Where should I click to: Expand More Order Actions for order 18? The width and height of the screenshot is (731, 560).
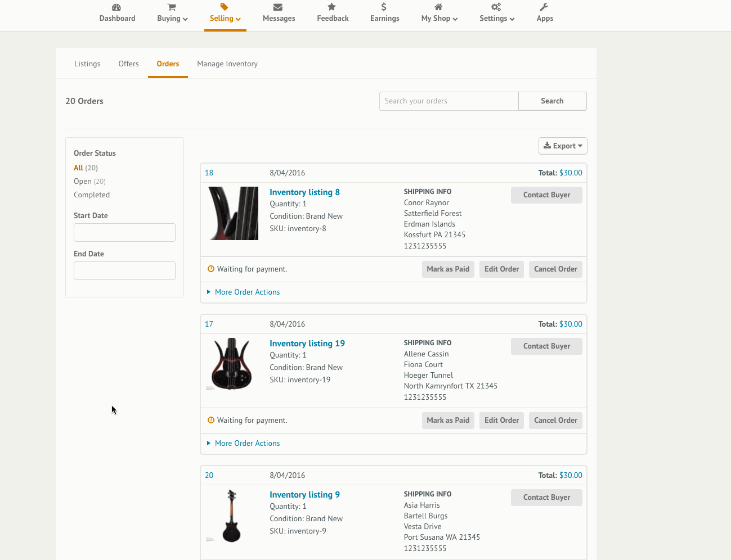[243, 292]
